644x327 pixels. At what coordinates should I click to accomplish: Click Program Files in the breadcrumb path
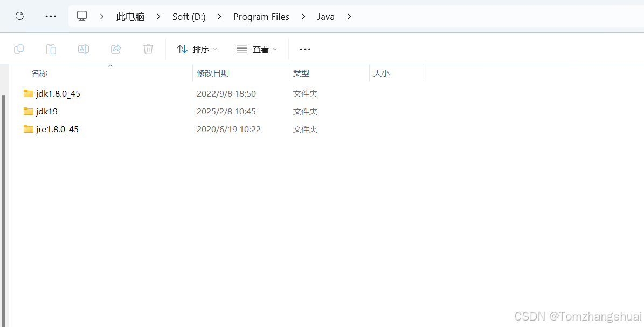point(261,17)
